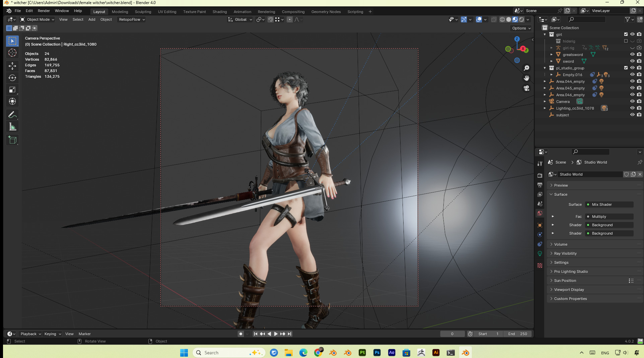Open the World properties tab
644x358 pixels.
540,213
